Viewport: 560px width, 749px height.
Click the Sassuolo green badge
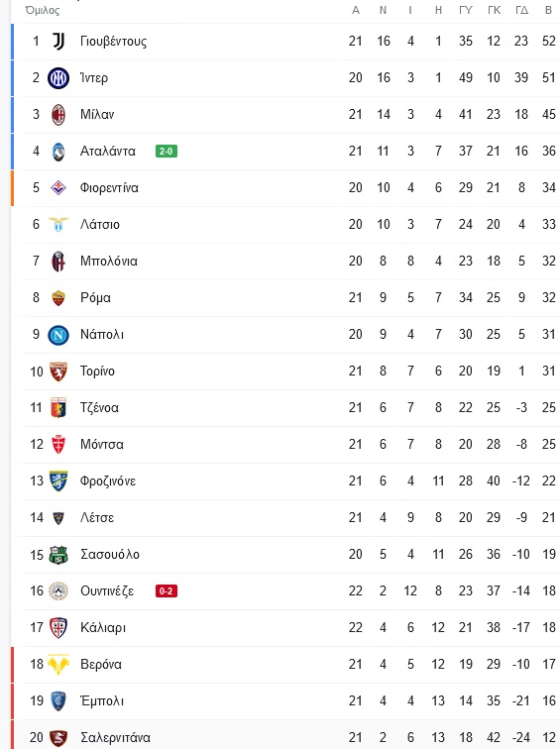[x=58, y=555]
